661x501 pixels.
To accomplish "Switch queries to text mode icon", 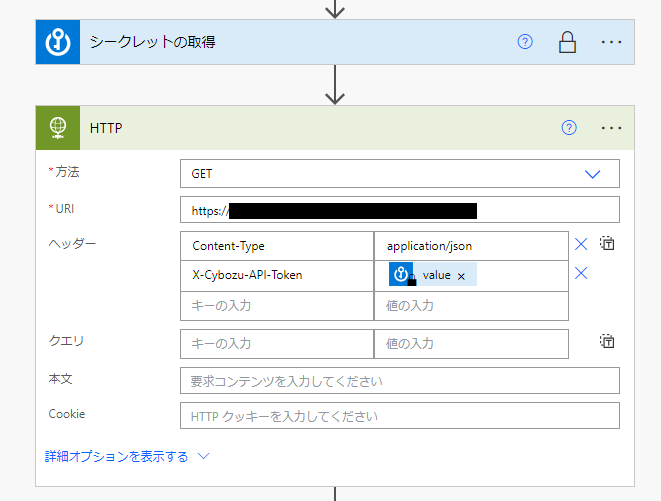I will [x=607, y=342].
